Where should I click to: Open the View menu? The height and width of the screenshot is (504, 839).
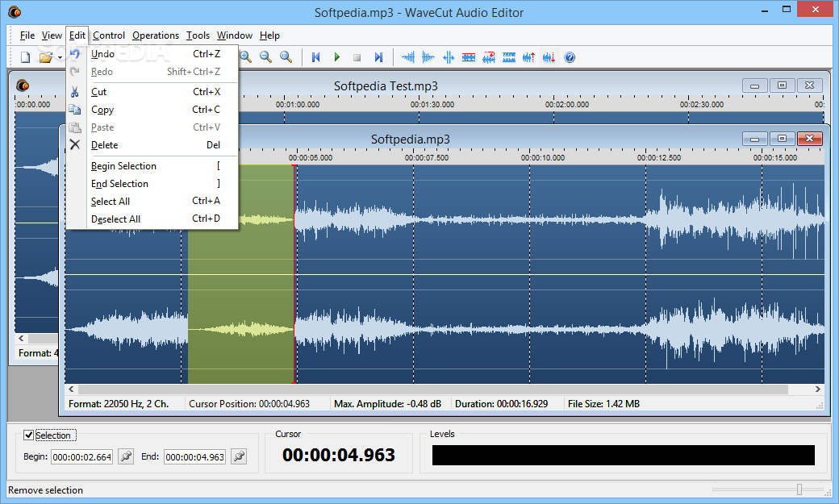click(52, 35)
